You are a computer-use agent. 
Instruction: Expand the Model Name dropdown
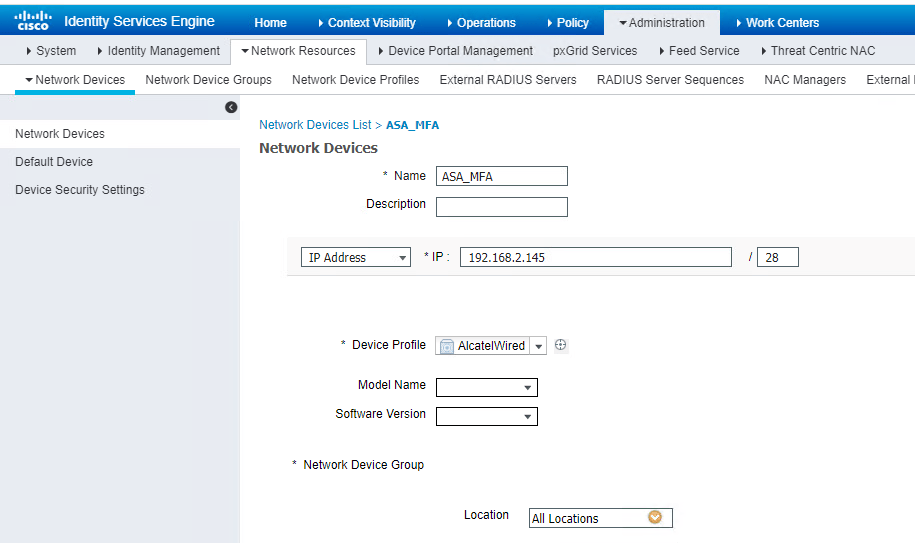pyautogui.click(x=527, y=388)
